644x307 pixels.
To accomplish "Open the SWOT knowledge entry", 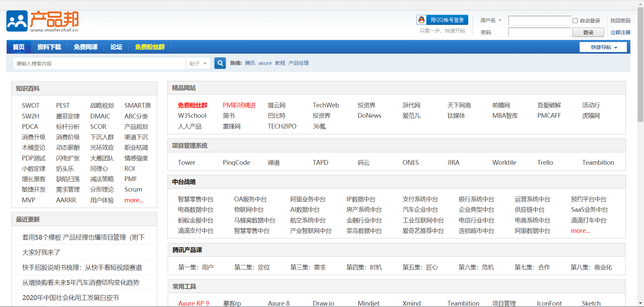I will [31, 105].
